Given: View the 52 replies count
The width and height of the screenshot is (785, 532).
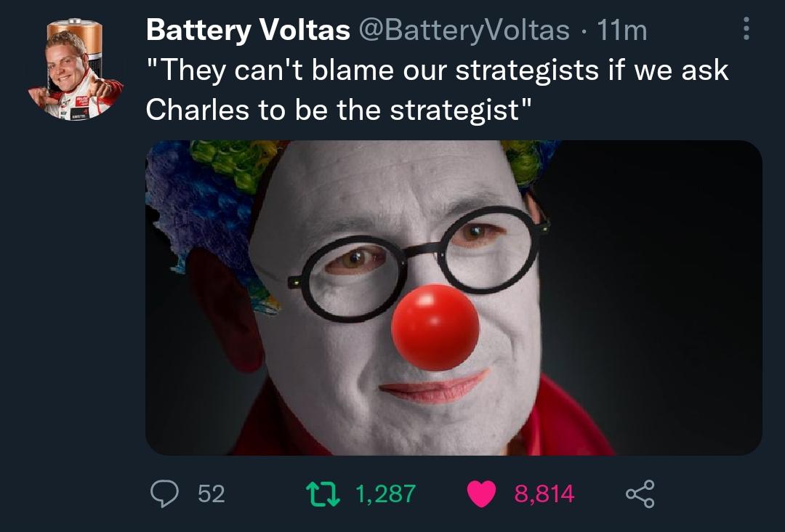Looking at the screenshot, I should 212,493.
